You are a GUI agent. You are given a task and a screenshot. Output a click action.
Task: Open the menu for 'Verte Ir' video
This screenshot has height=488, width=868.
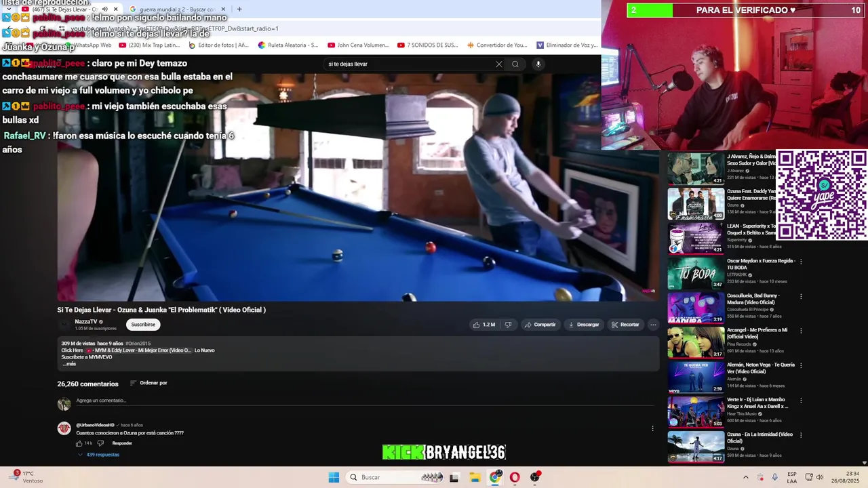coord(801,401)
